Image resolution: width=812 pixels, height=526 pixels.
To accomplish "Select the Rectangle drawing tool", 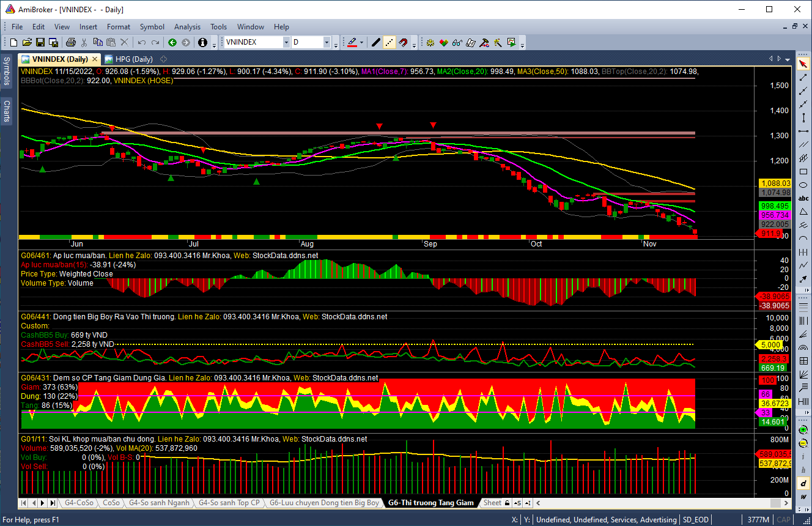I will click(x=803, y=171).
